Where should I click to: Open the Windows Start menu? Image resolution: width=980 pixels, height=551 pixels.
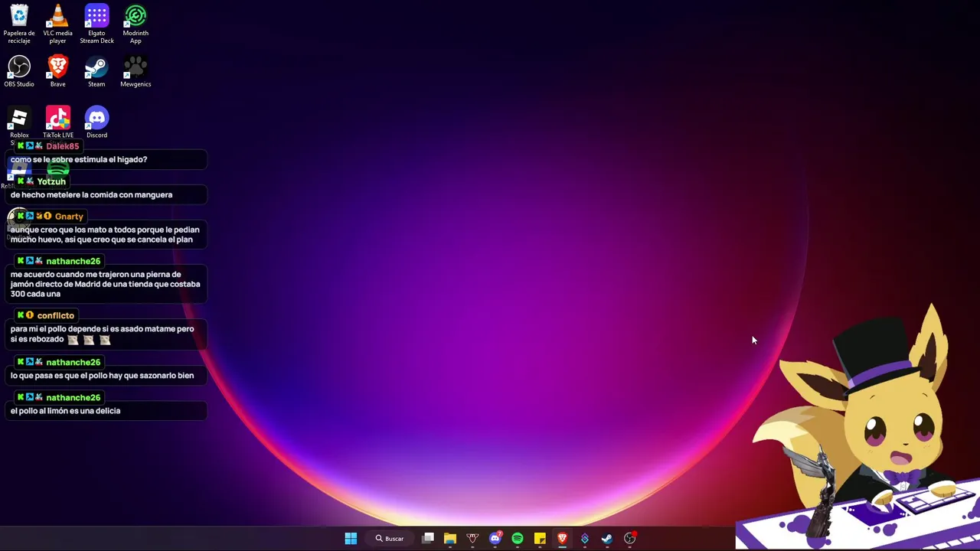point(351,539)
